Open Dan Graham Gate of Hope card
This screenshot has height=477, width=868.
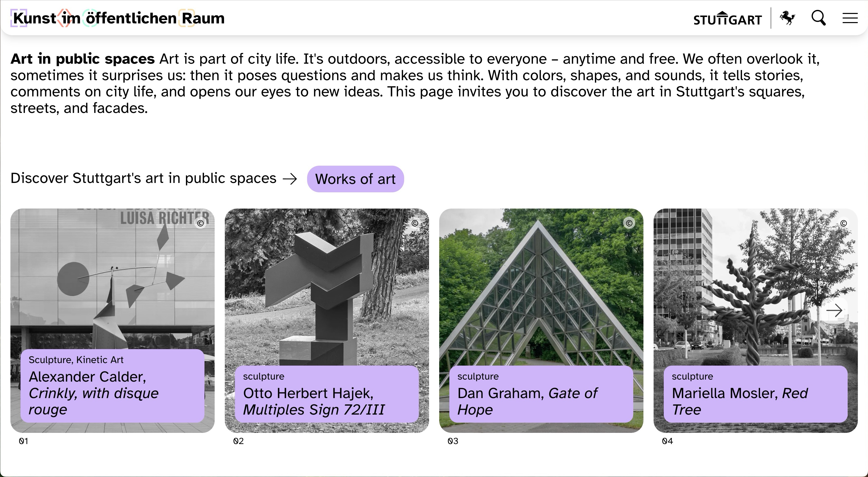541,394
